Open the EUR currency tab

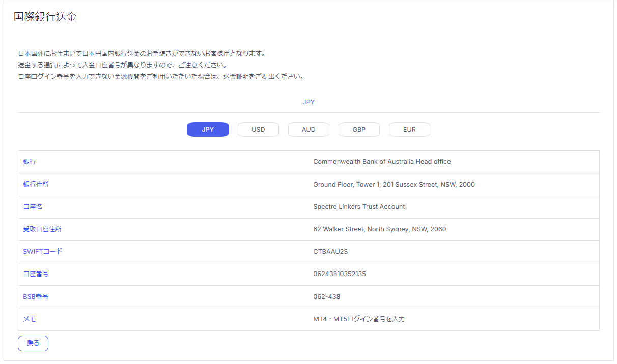409,130
